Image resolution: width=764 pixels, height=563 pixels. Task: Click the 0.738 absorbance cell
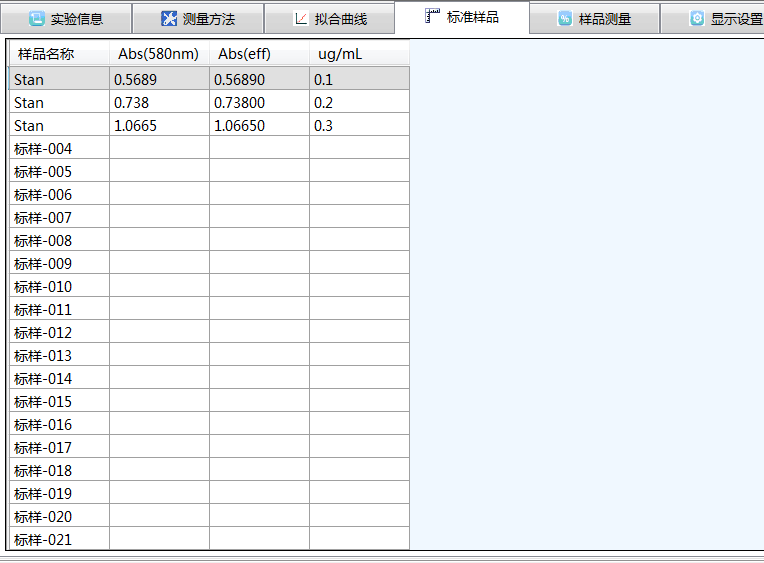point(158,102)
